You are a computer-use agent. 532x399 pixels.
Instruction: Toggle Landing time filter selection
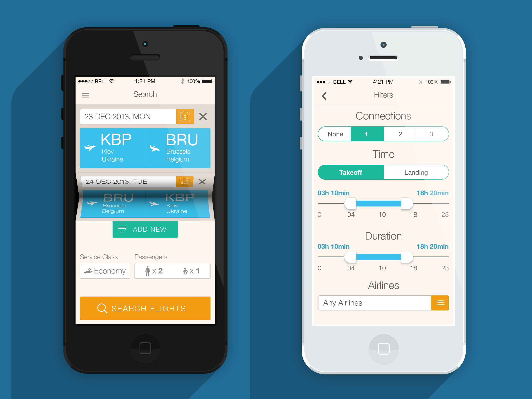click(416, 173)
